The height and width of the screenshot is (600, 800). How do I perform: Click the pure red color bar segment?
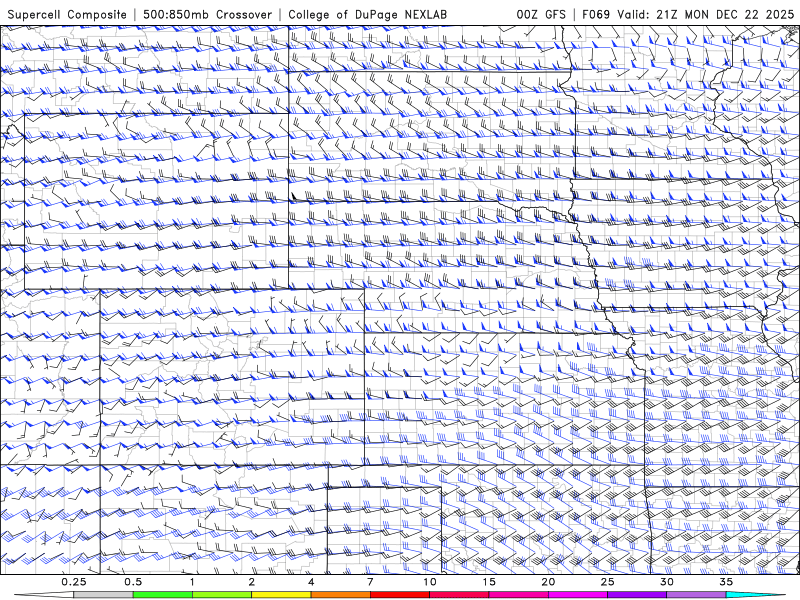(399, 595)
